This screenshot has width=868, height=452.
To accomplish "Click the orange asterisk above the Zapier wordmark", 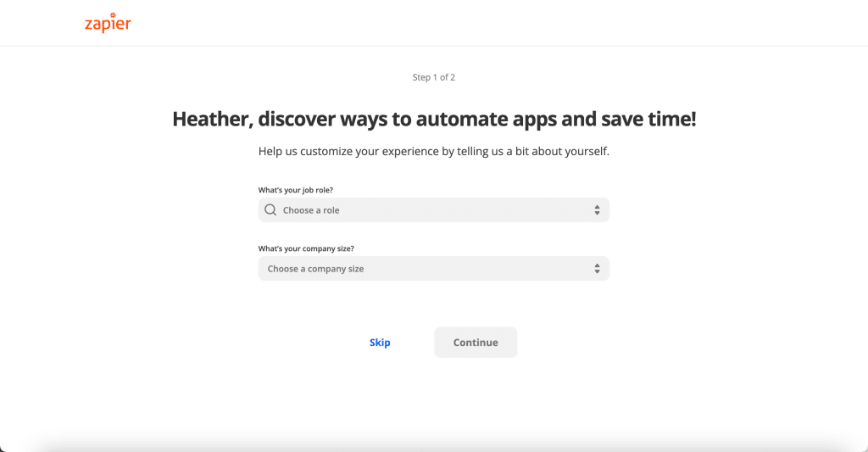I will click(113, 15).
